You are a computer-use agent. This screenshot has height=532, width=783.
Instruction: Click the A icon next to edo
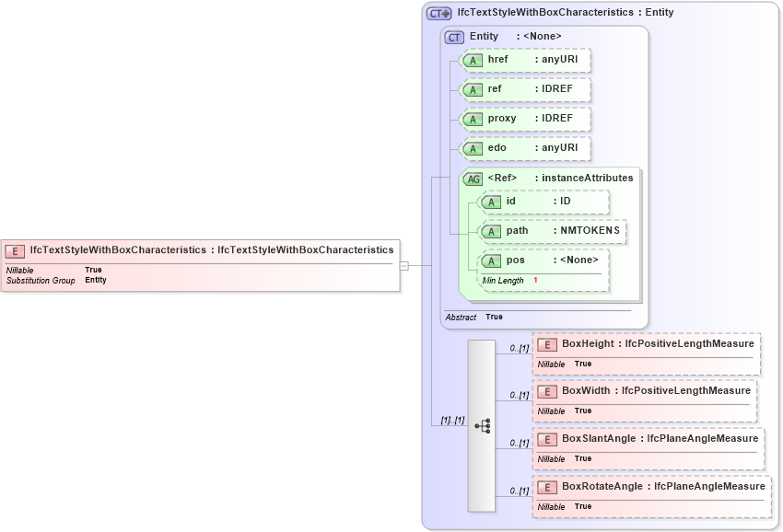[x=473, y=148]
